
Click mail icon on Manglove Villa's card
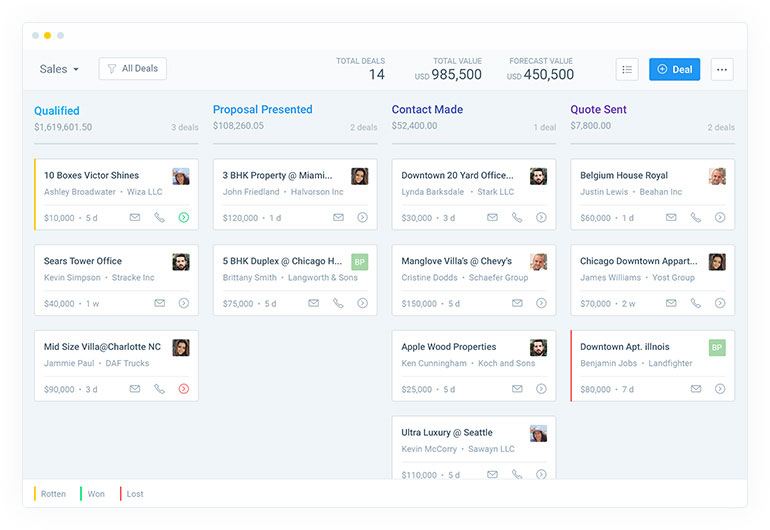517,303
